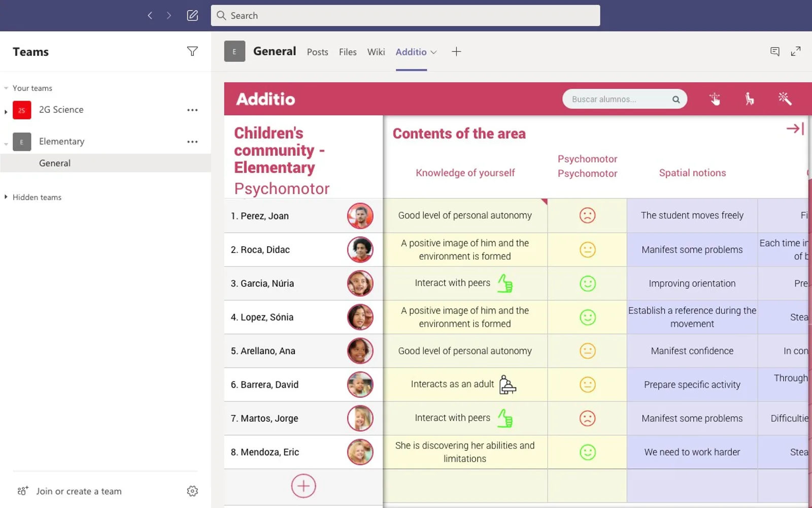The image size is (812, 508).
Task: Switch to the Posts tab
Action: 317,52
